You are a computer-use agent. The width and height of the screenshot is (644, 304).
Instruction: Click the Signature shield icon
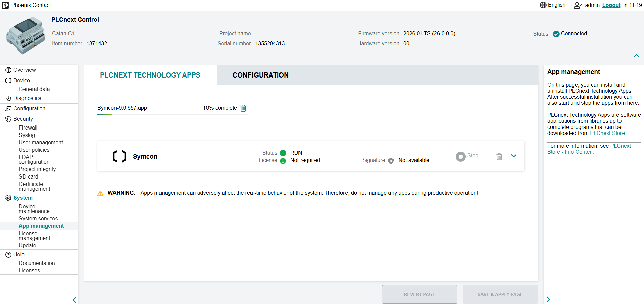391,161
